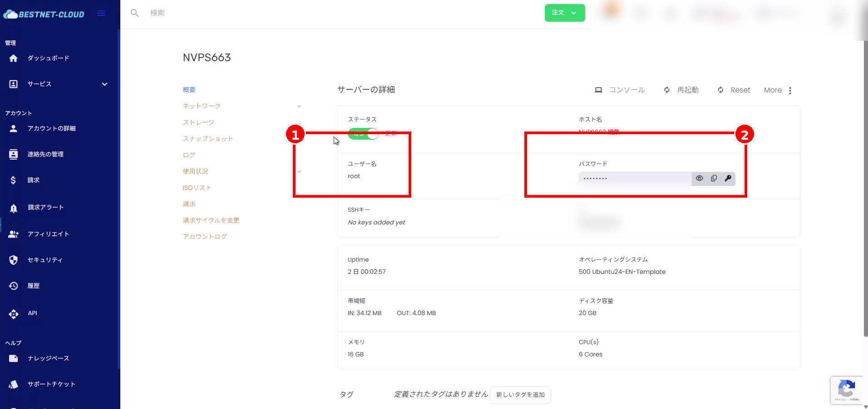Copy the password with the copy icon
Viewport: 868px width, 409px height.
(714, 178)
